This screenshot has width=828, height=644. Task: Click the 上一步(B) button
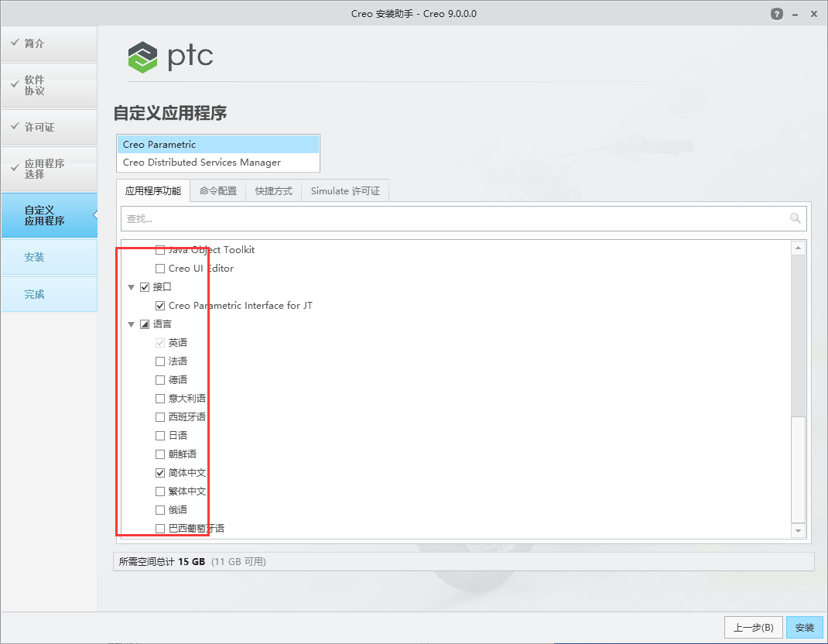click(x=754, y=627)
